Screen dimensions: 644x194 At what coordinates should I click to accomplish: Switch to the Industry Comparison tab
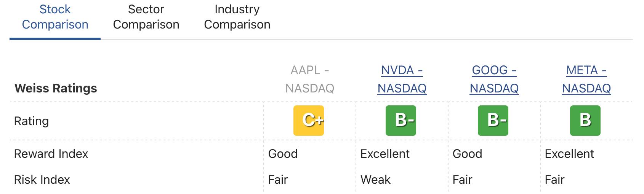coord(237,17)
